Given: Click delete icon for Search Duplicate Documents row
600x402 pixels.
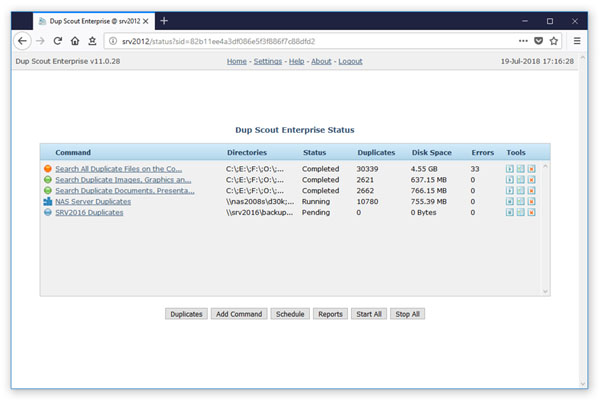Looking at the screenshot, I should point(532,190).
